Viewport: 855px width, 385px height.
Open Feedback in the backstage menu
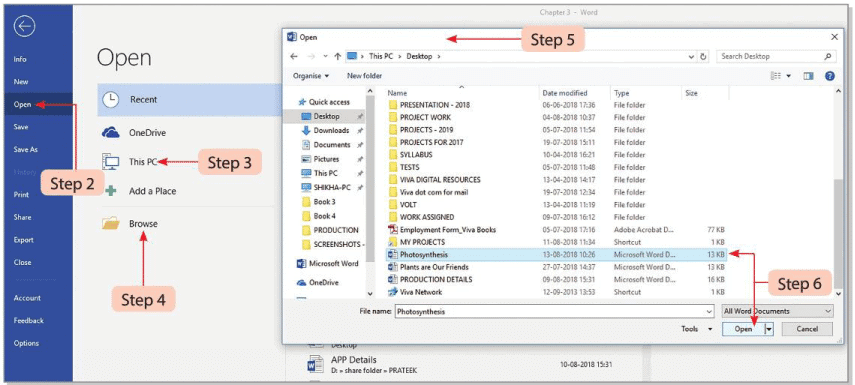point(28,321)
